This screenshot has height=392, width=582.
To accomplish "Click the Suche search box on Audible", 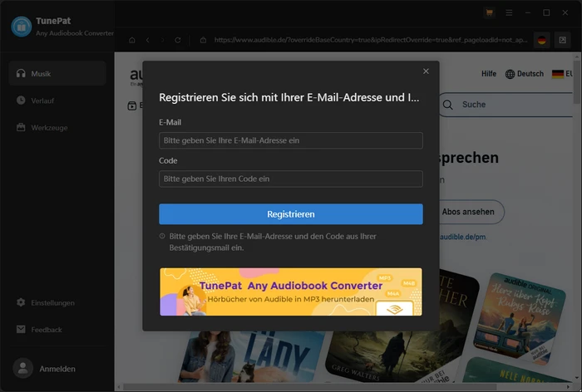I will click(506, 105).
